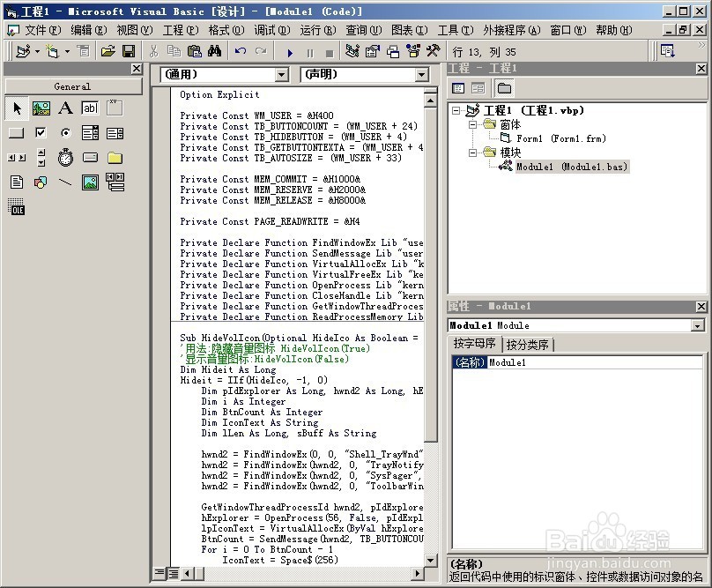Viewport: 712px width, 588px height.
Task: Show the Toolbox via hammer-wrench icon
Action: point(434,51)
